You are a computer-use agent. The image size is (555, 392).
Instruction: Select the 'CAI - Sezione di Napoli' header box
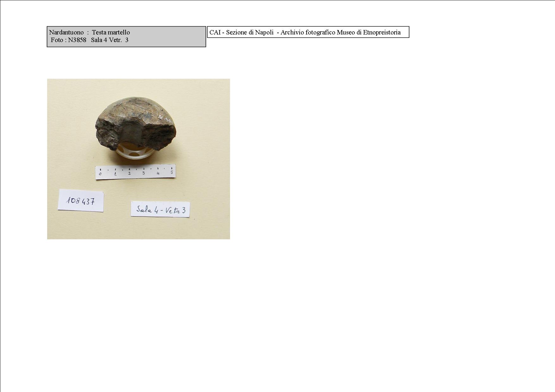pos(308,32)
